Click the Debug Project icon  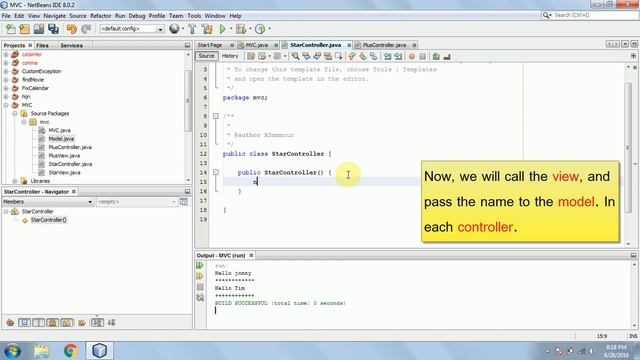[241, 29]
